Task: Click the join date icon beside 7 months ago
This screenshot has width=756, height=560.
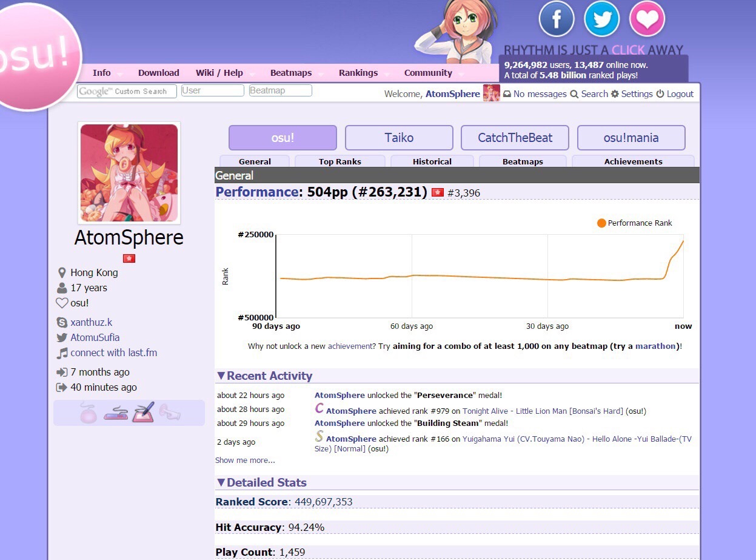Action: pyautogui.click(x=62, y=373)
